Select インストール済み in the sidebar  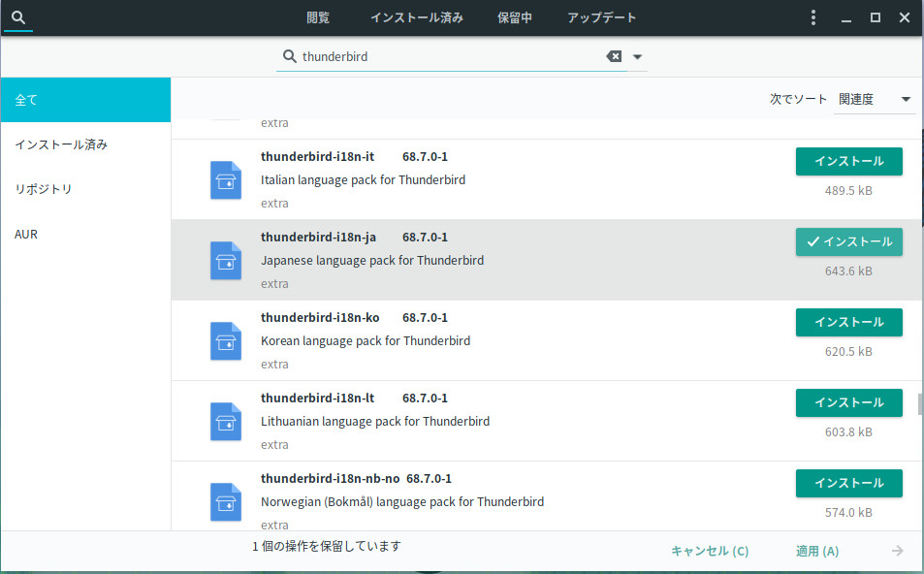pos(86,144)
